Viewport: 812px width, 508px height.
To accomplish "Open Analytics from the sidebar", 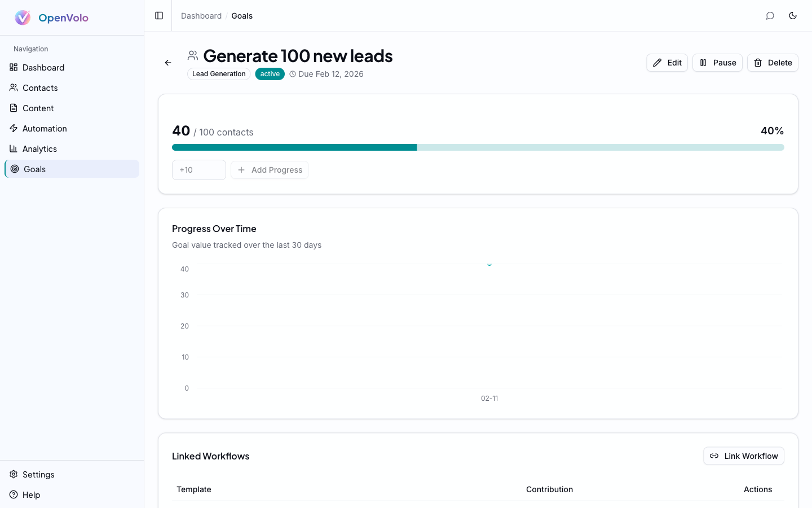I will 39,148.
